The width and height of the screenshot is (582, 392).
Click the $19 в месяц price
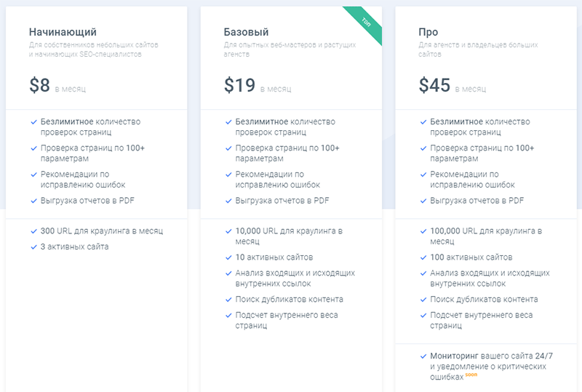tap(258, 85)
